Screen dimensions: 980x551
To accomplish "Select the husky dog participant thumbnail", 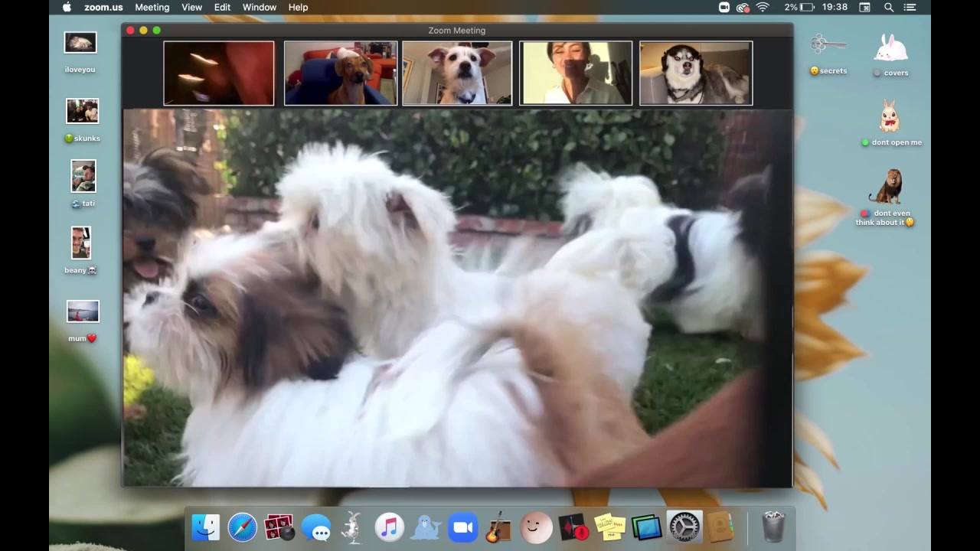I will click(x=696, y=73).
